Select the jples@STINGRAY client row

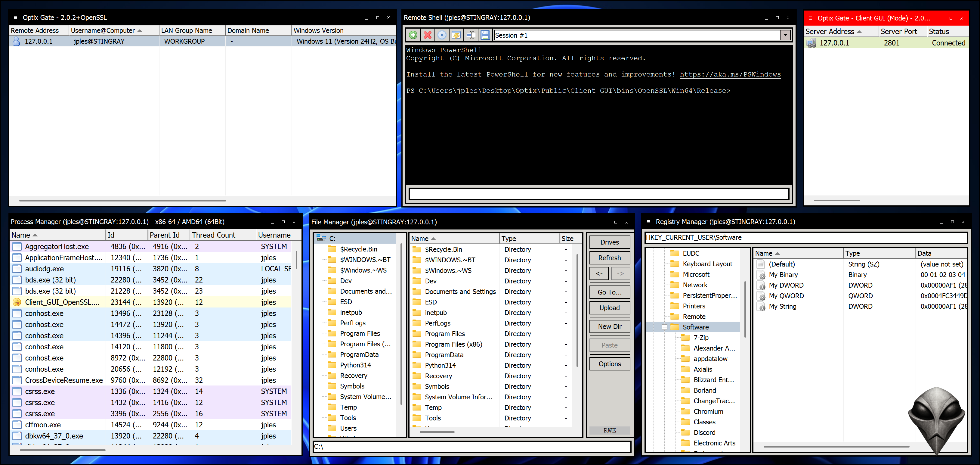point(202,41)
